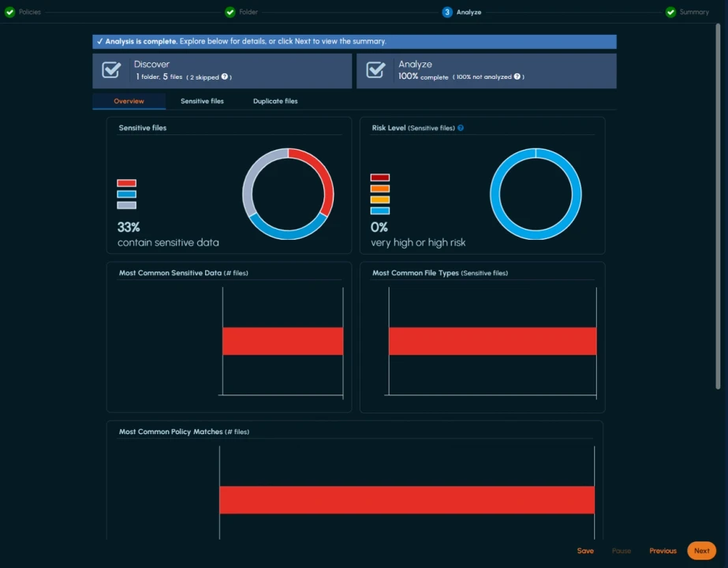
Task: Click the red bar in Most Common Policy Matches
Action: tap(406, 499)
